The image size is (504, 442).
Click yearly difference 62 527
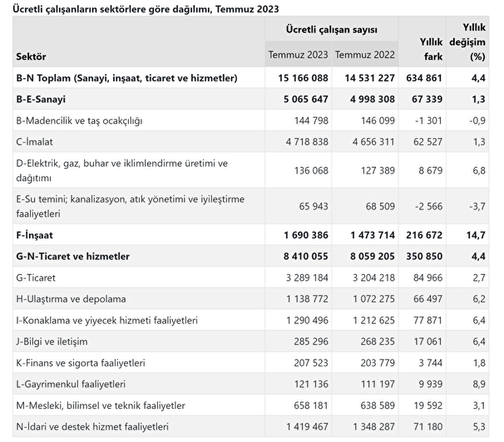point(427,142)
